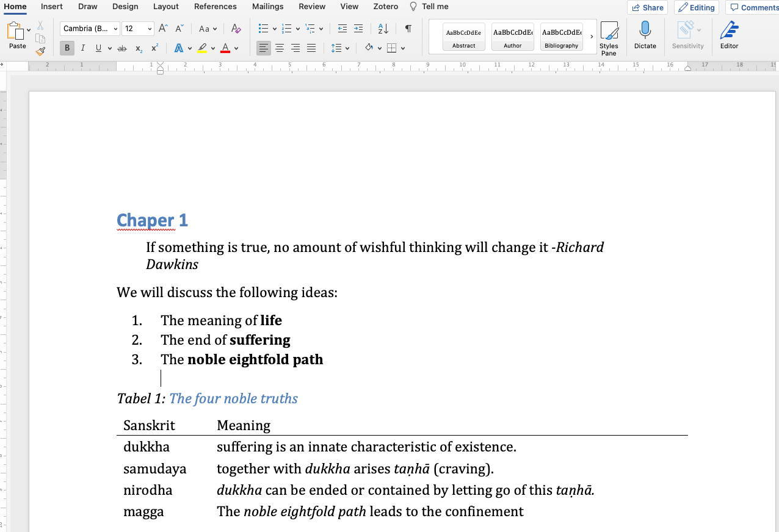Image resolution: width=779 pixels, height=532 pixels.
Task: Toggle Bold formatting
Action: click(67, 48)
